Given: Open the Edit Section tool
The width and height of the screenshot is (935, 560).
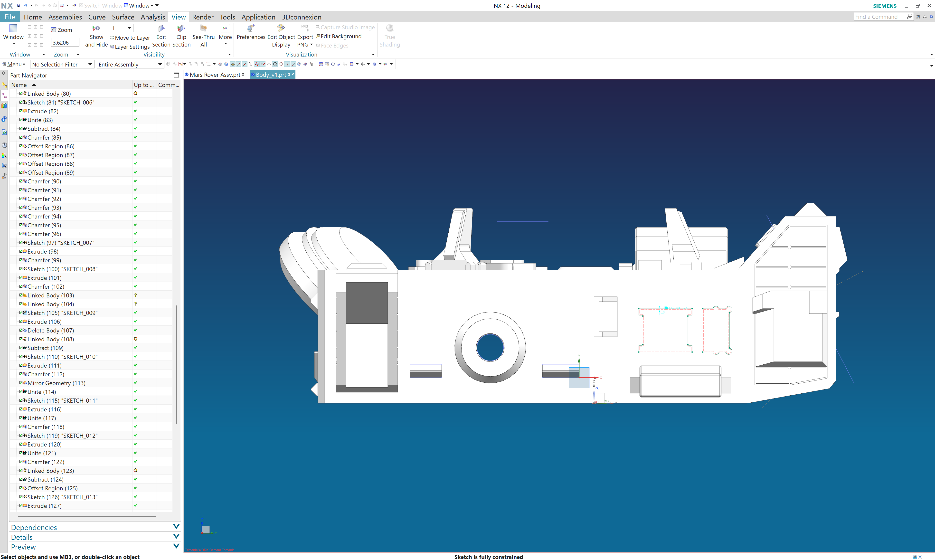Looking at the screenshot, I should (161, 29).
